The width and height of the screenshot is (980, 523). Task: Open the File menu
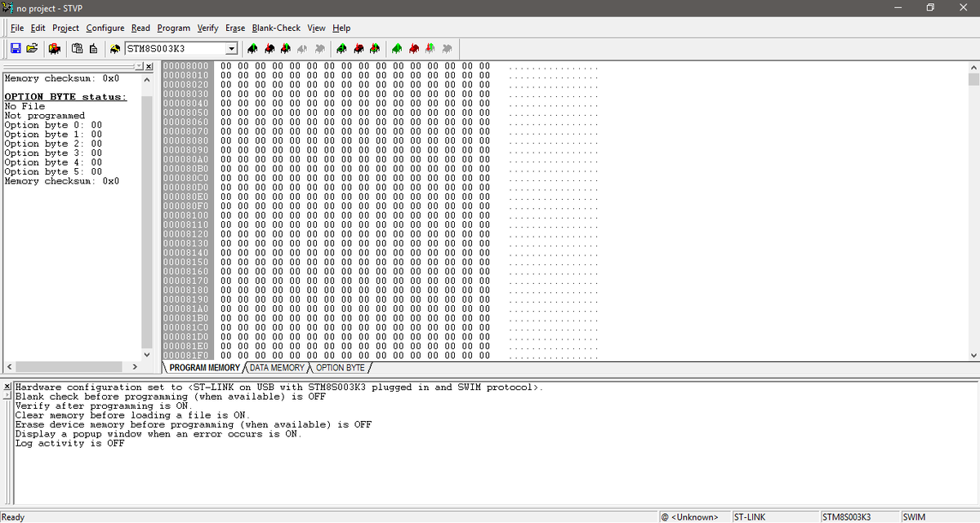point(18,28)
